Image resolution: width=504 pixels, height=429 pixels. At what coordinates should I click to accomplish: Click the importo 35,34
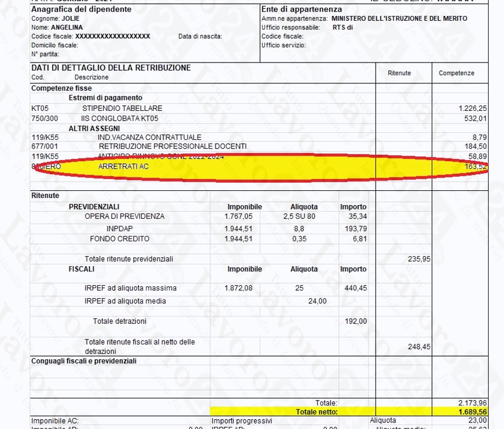click(x=358, y=217)
